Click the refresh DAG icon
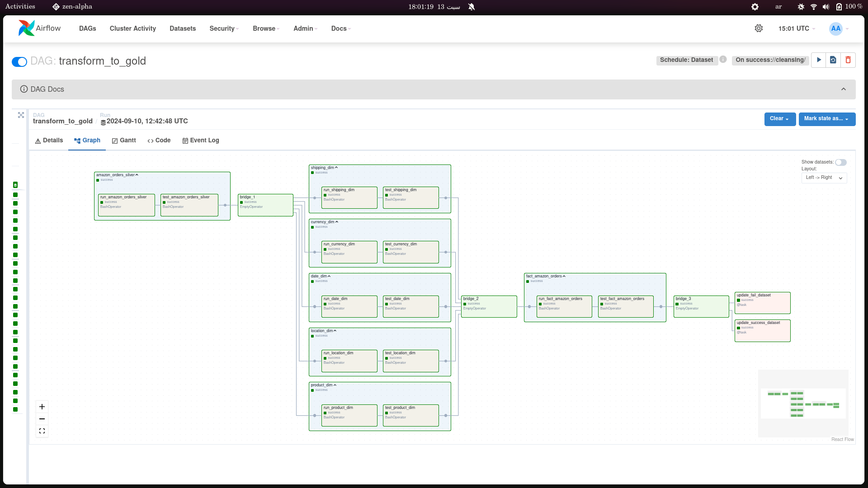This screenshot has width=868, height=488. click(834, 60)
